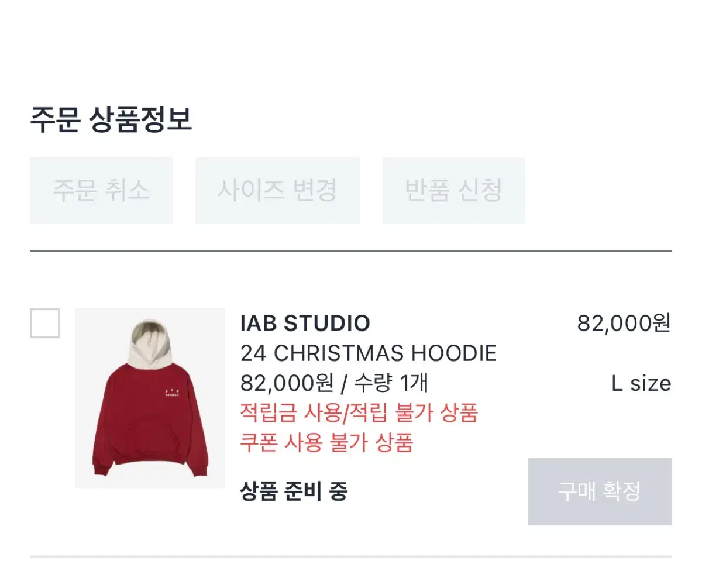Open the IAB STUDIO brand name
The image size is (702, 588).
coord(305,323)
